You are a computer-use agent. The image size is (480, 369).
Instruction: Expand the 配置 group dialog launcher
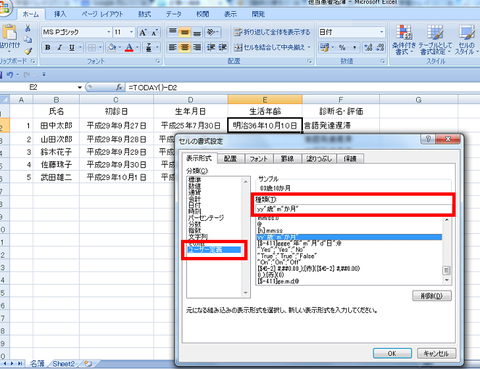[309, 61]
